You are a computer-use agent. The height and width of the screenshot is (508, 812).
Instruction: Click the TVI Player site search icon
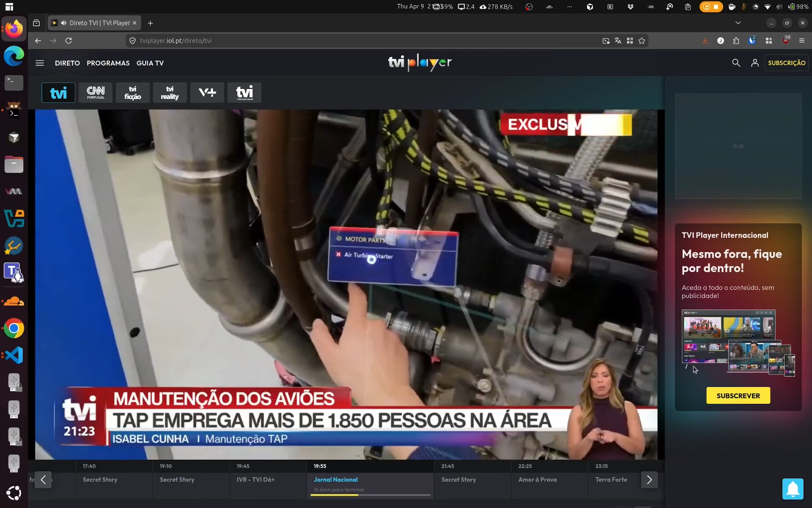pos(736,63)
